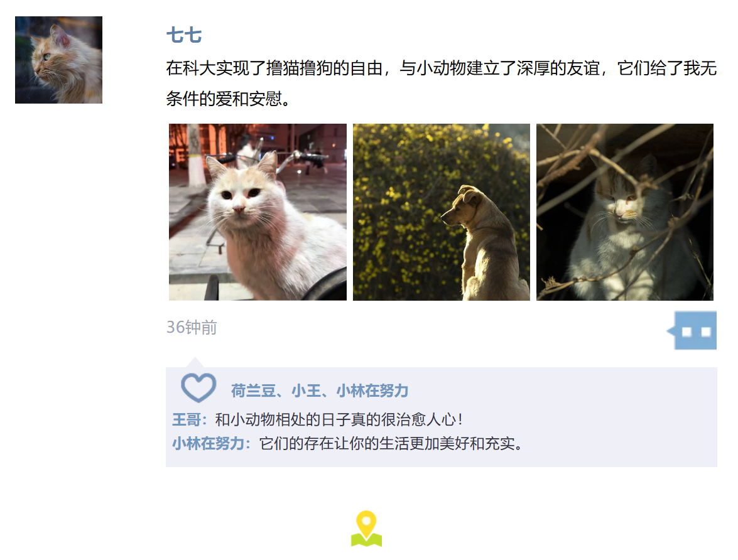Open the two-dot comment action button
Viewport: 738px width, 560px height.
coord(692,330)
